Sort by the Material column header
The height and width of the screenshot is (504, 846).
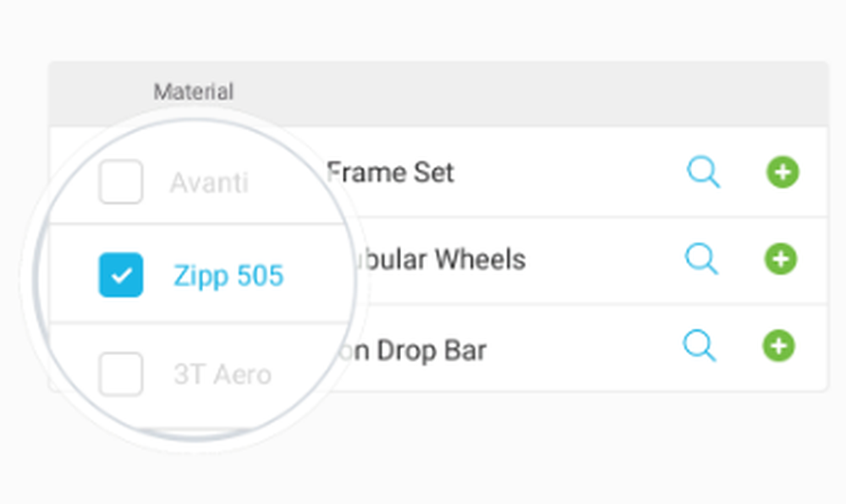tap(194, 91)
